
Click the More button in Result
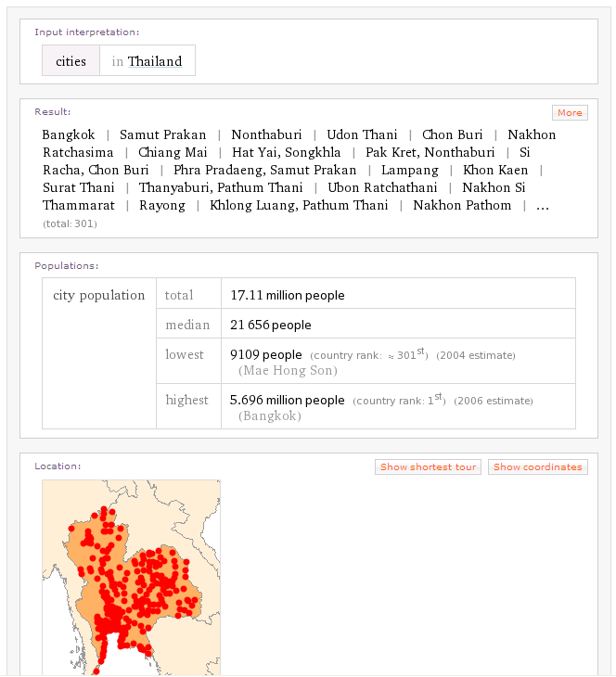[570, 113]
